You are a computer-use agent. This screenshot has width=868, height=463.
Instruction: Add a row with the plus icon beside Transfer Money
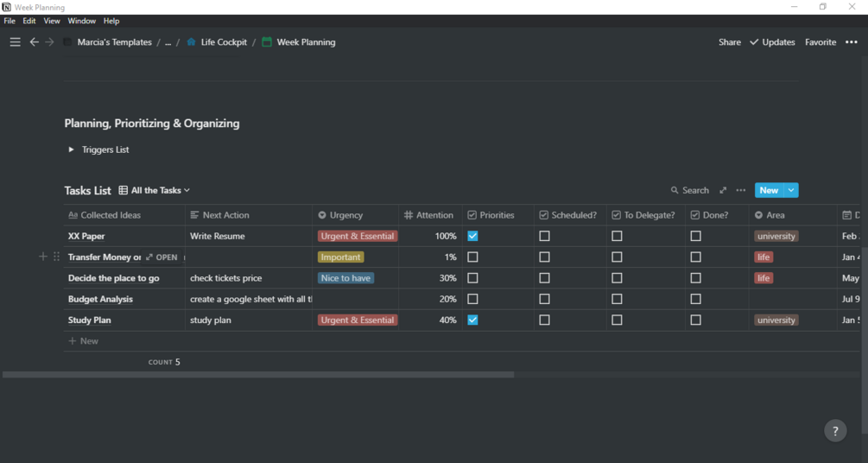click(42, 257)
